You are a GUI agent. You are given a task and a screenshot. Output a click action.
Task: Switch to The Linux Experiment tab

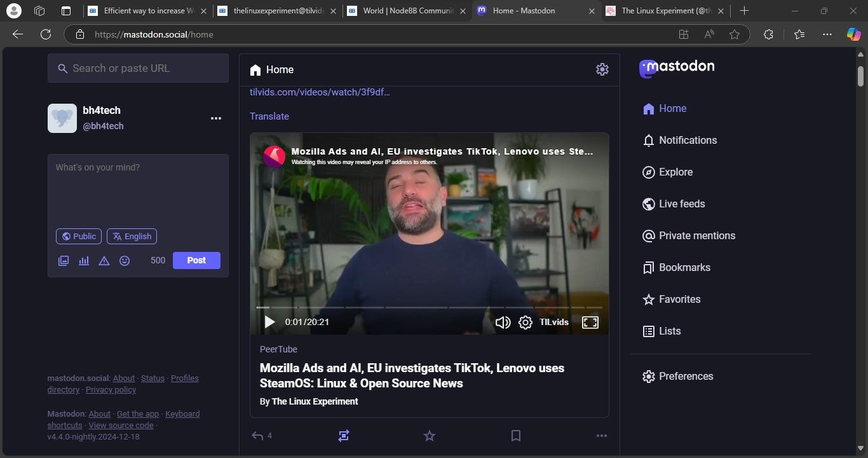(664, 11)
